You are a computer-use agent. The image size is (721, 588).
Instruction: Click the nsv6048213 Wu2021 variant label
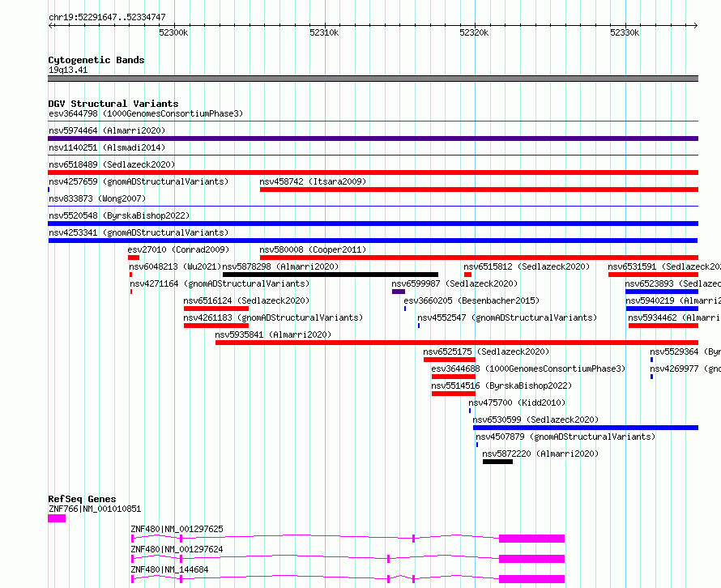pos(175,266)
